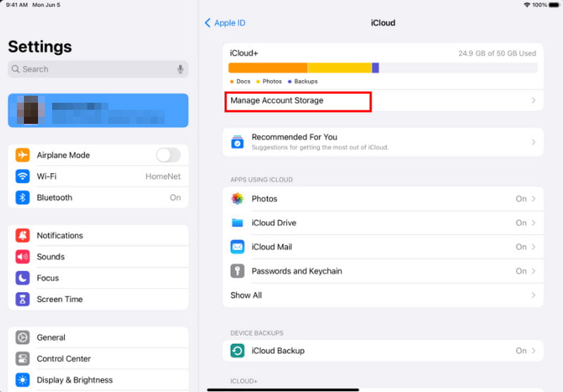Image resolution: width=563 pixels, height=392 pixels.
Task: Select Sounds in the sidebar
Action: click(98, 257)
